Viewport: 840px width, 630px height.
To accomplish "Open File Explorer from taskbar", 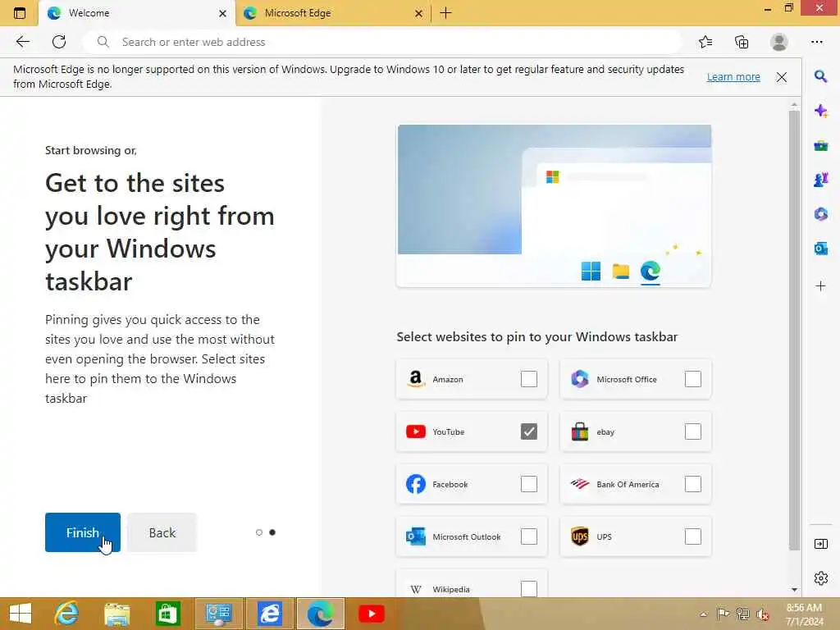I will tap(116, 614).
